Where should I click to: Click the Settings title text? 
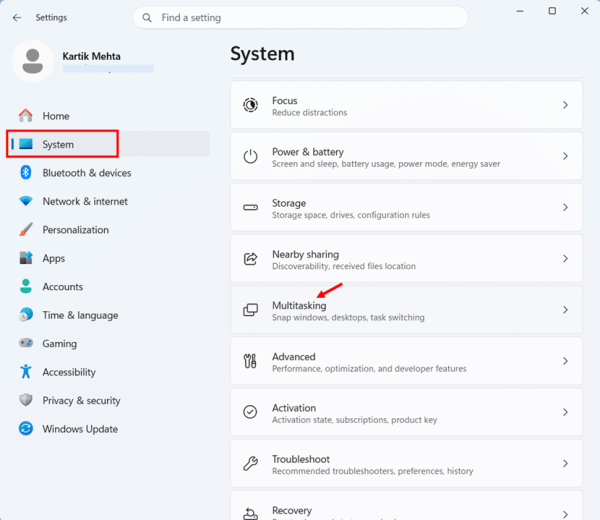coord(51,18)
